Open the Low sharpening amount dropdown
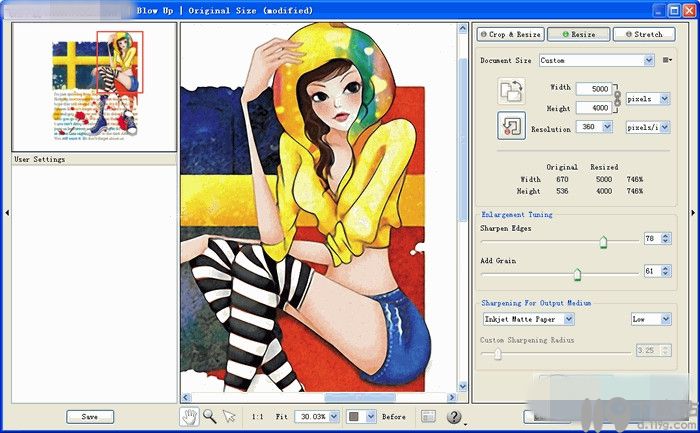Screen dimensions: 700x433 click(x=651, y=319)
